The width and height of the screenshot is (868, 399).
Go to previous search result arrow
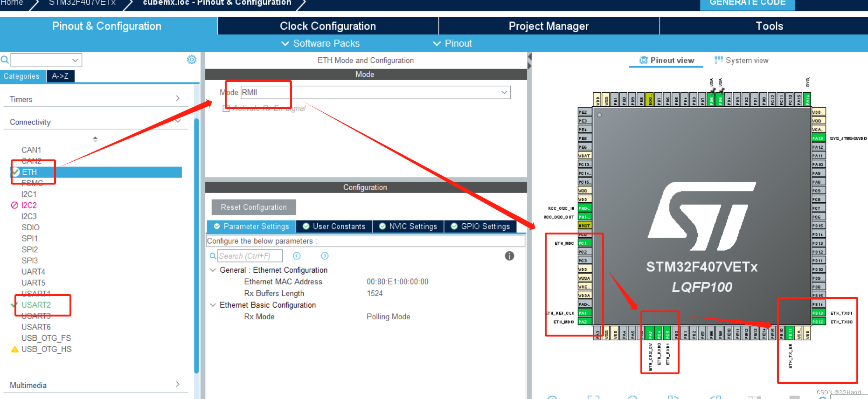(x=297, y=256)
